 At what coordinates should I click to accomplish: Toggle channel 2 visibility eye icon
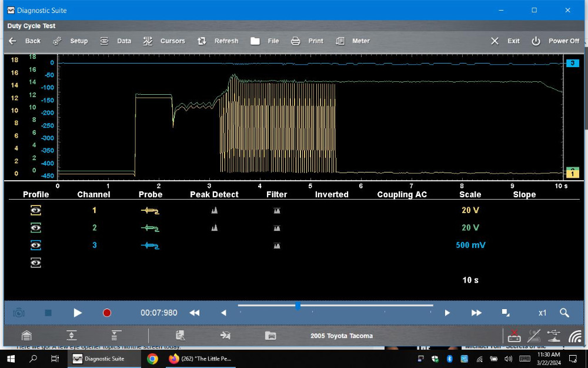coord(36,228)
